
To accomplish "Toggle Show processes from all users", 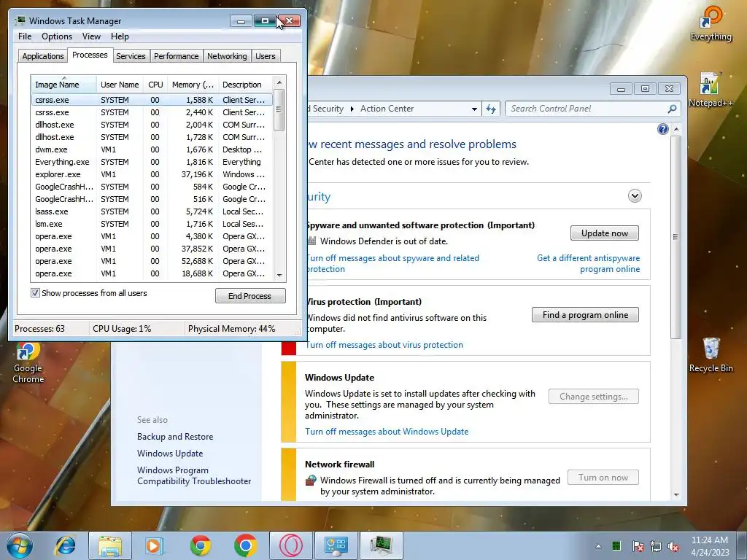I will point(35,293).
